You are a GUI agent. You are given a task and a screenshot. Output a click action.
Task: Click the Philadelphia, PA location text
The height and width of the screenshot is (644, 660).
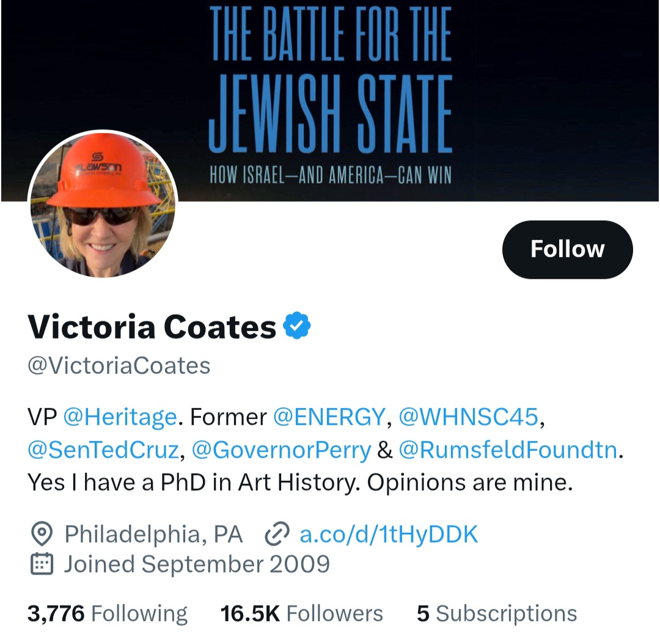pyautogui.click(x=153, y=535)
